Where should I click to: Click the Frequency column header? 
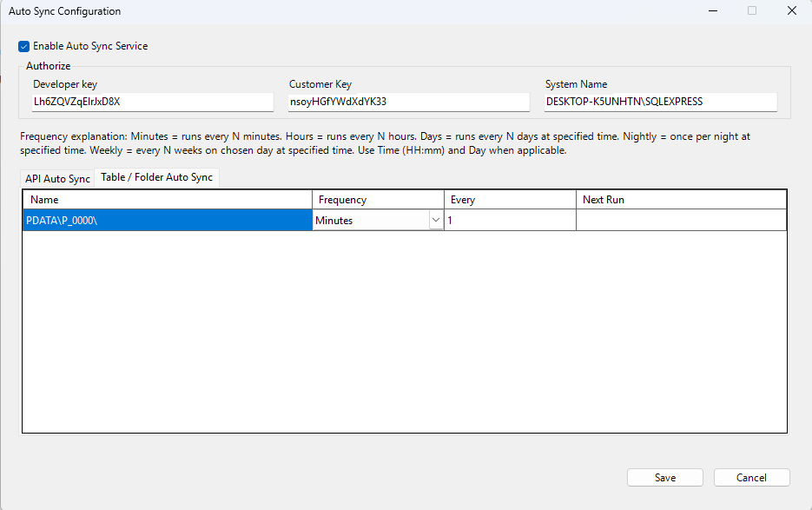[x=378, y=200]
